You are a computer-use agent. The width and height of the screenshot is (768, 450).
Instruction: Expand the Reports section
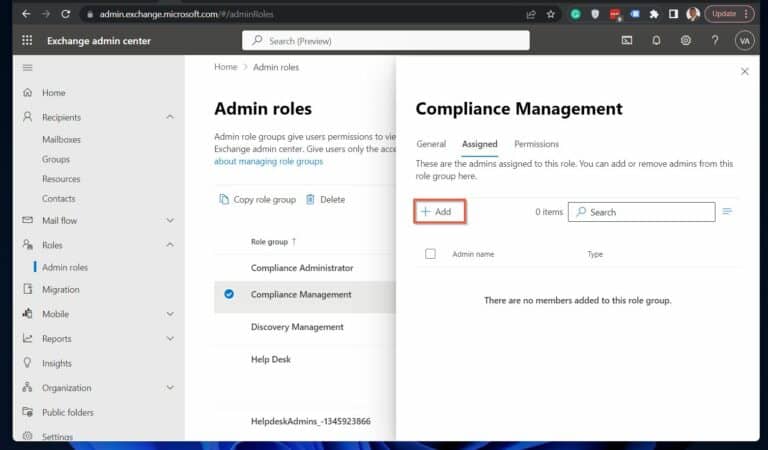[x=169, y=338]
